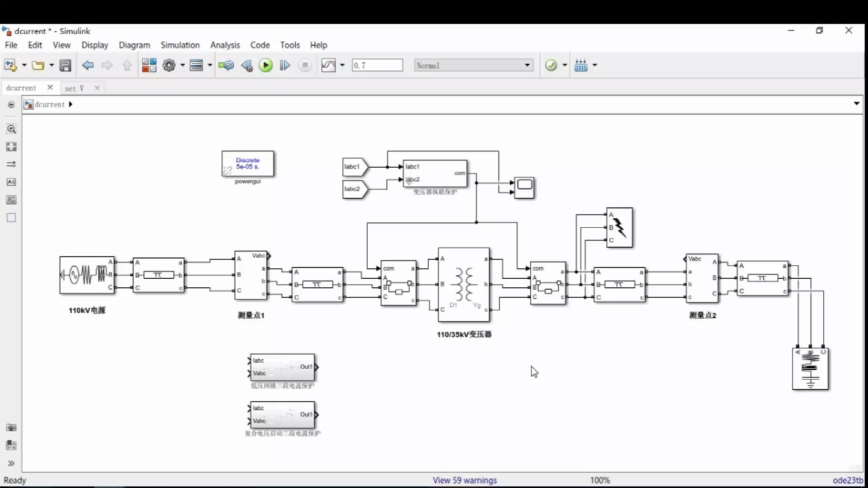Open the Simulation menu

(180, 45)
